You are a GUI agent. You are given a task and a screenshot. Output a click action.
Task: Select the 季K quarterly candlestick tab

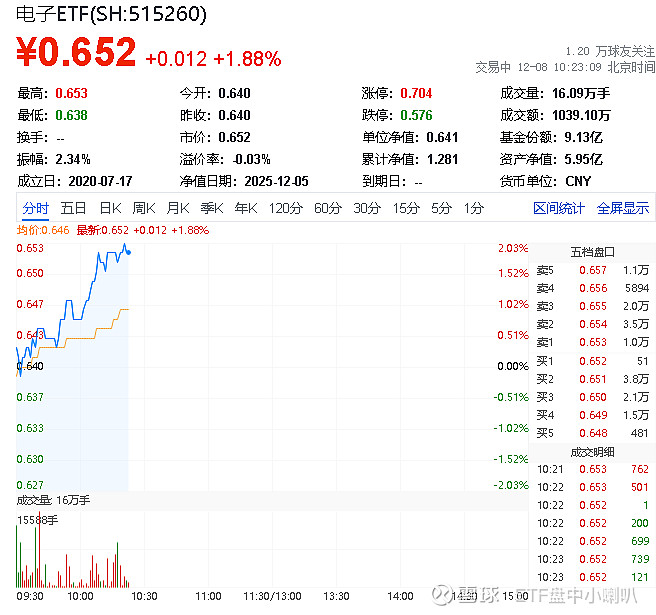click(212, 208)
